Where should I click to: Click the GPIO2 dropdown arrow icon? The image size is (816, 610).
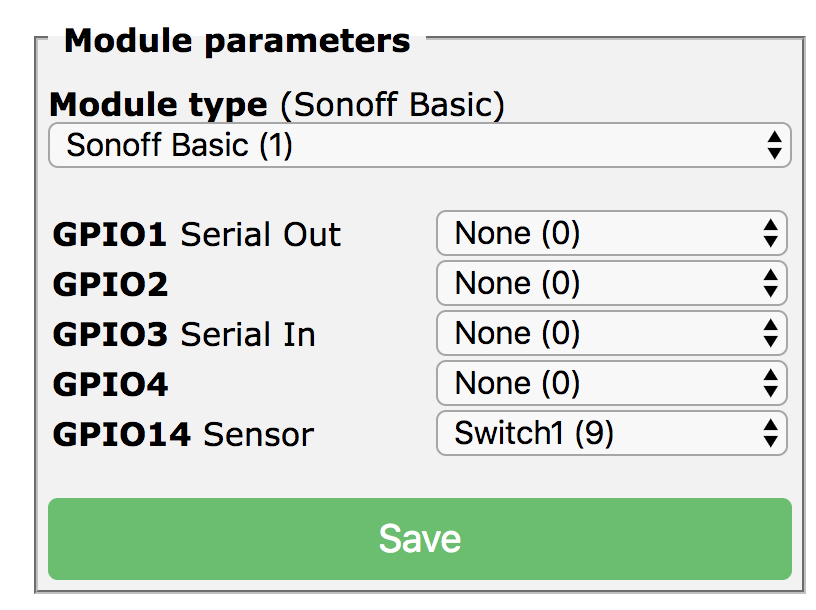pyautogui.click(x=770, y=283)
